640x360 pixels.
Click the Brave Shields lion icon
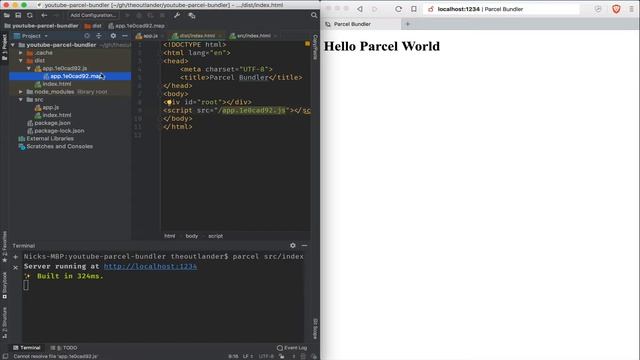[616, 9]
